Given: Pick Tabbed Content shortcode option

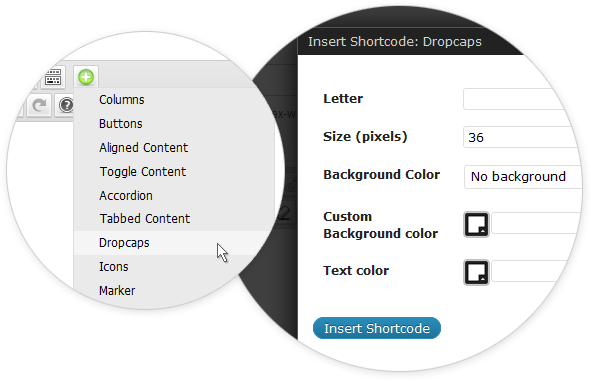Looking at the screenshot, I should coord(145,219).
